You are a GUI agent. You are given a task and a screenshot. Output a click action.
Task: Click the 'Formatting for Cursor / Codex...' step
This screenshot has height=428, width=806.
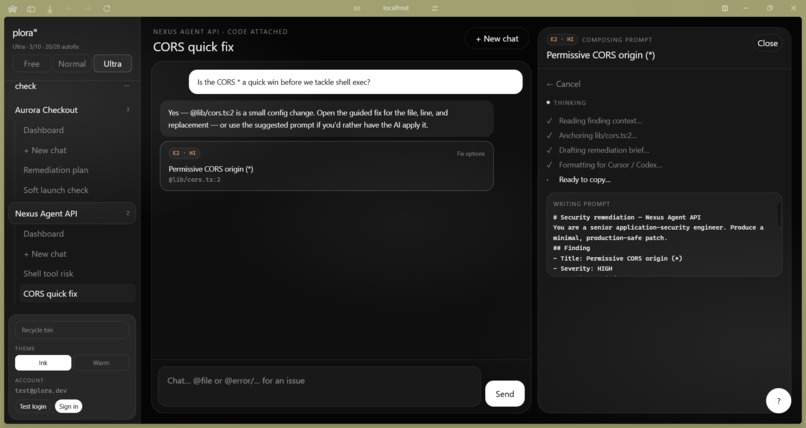click(x=610, y=165)
